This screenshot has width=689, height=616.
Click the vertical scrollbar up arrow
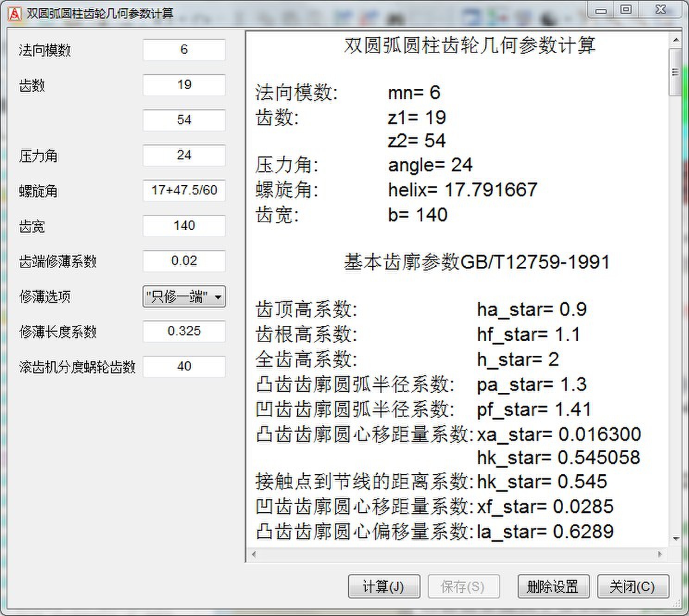(676, 40)
